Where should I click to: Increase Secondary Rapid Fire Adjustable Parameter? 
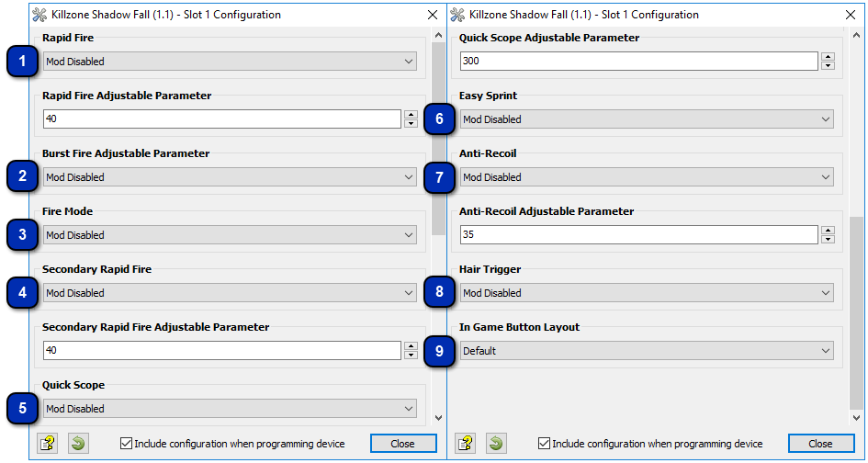coord(411,346)
